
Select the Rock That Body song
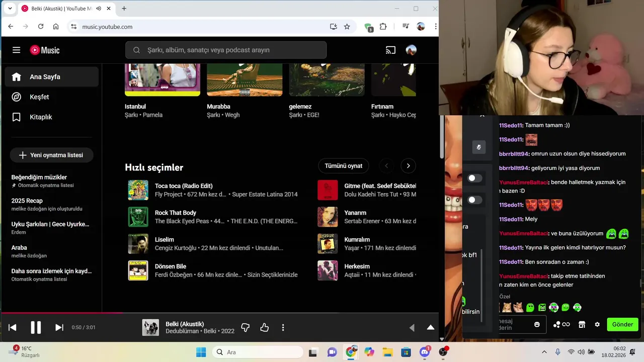coord(176,213)
